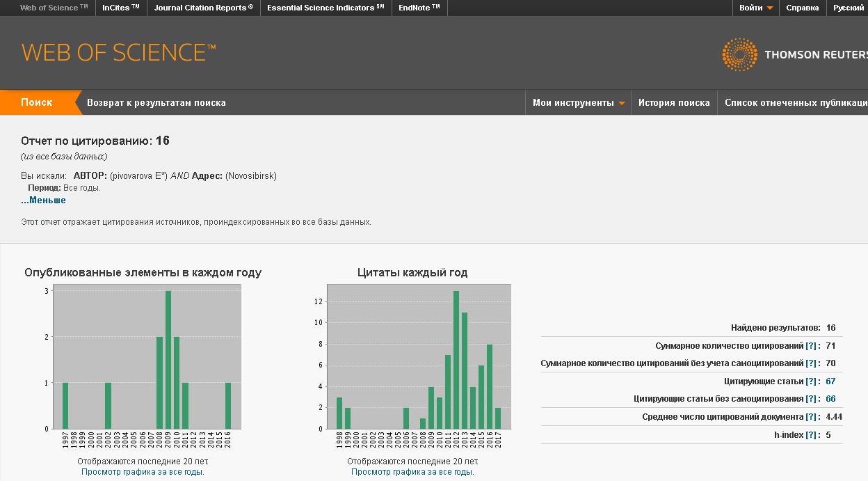Open help for Цитирующие статьи без самоцитирования
Viewport: 868px width, 481px height.
point(810,399)
